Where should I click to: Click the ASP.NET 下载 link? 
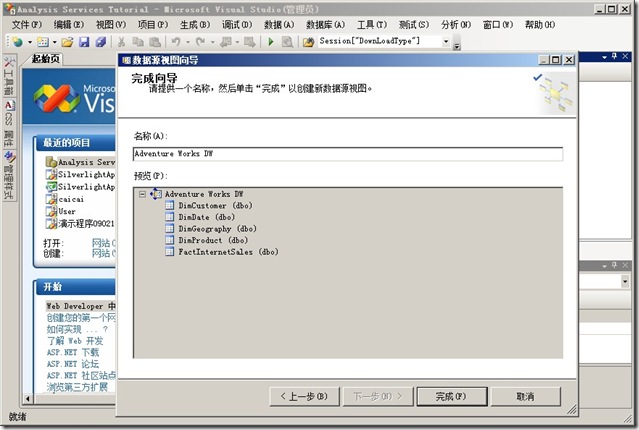73,352
